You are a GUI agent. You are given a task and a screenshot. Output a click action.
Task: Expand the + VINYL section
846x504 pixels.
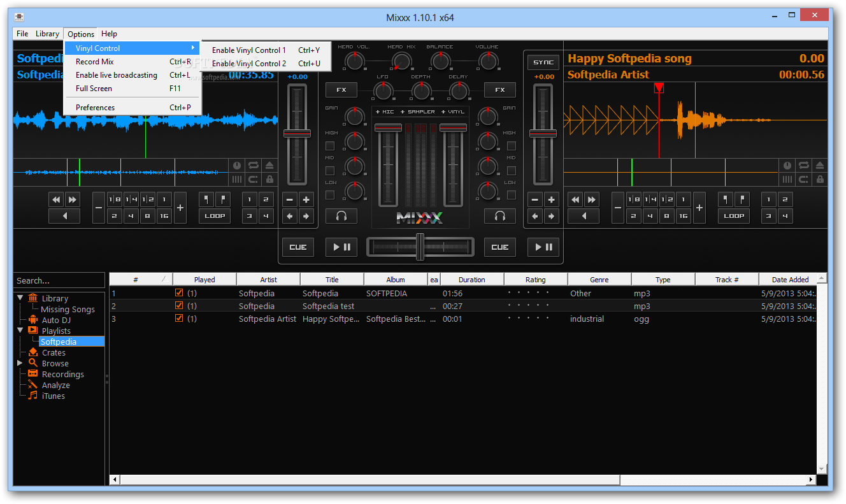[x=453, y=112]
